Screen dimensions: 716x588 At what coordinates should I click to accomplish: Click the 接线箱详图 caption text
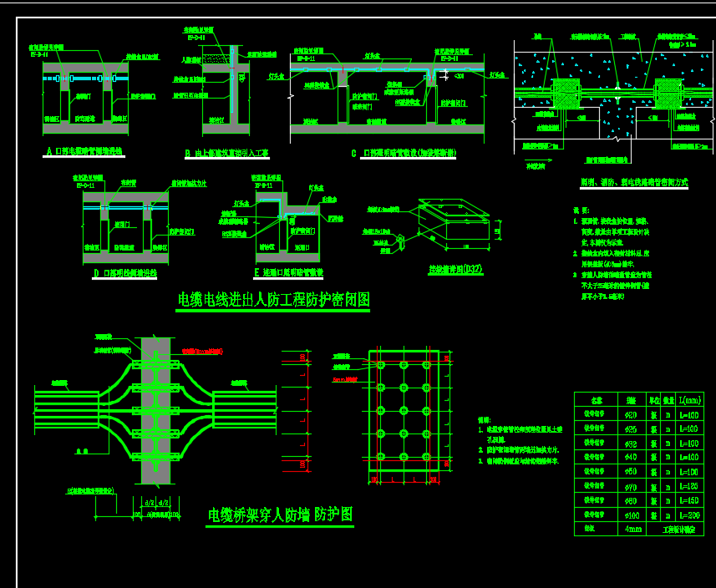pyautogui.click(x=456, y=269)
